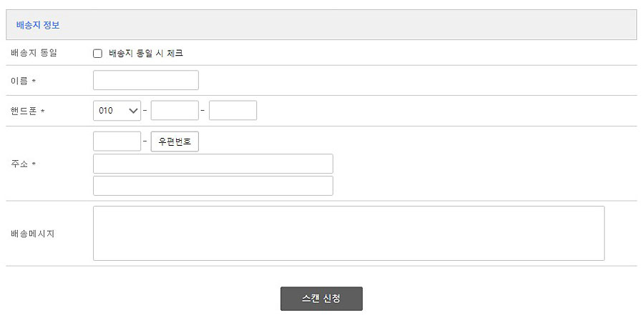Screen dimensions: 644x323
Task: Focus the second 주소 detail address field
Action: pos(213,186)
